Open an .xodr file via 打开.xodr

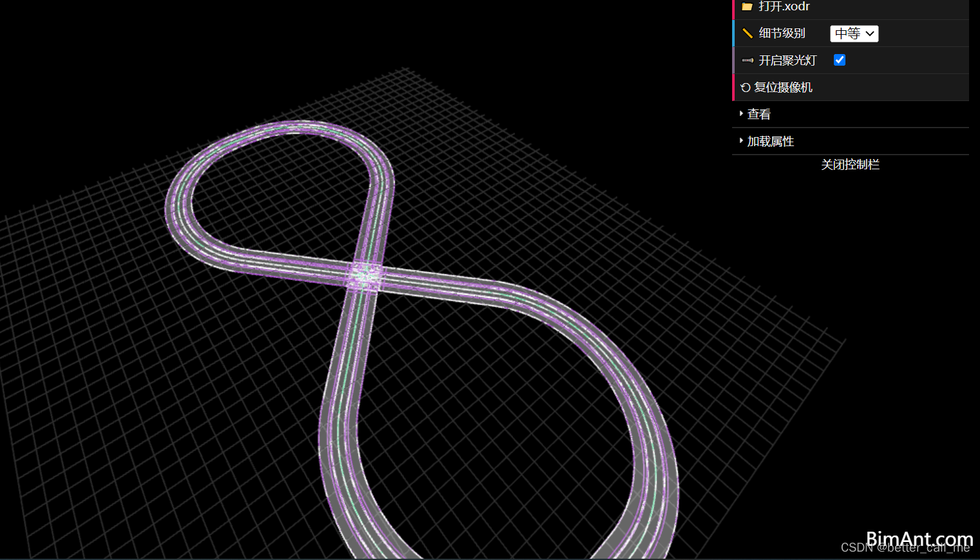(851, 8)
